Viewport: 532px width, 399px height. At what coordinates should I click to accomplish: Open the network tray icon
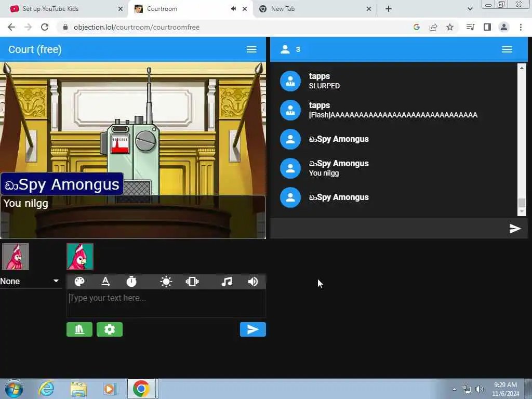coord(467,389)
